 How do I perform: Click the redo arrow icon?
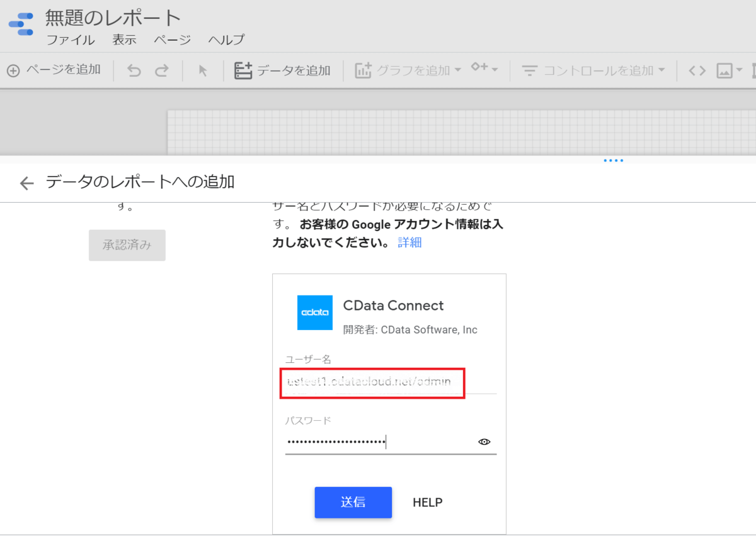[x=162, y=71]
